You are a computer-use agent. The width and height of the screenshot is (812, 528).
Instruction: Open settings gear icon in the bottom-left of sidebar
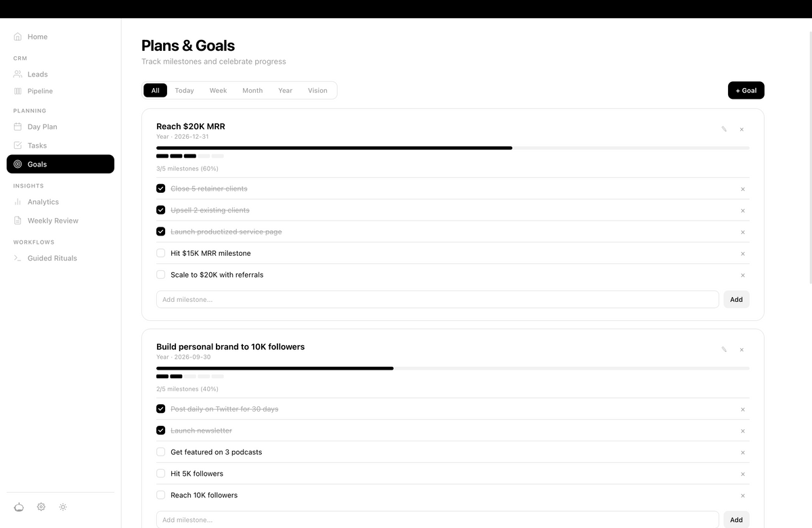click(x=41, y=507)
